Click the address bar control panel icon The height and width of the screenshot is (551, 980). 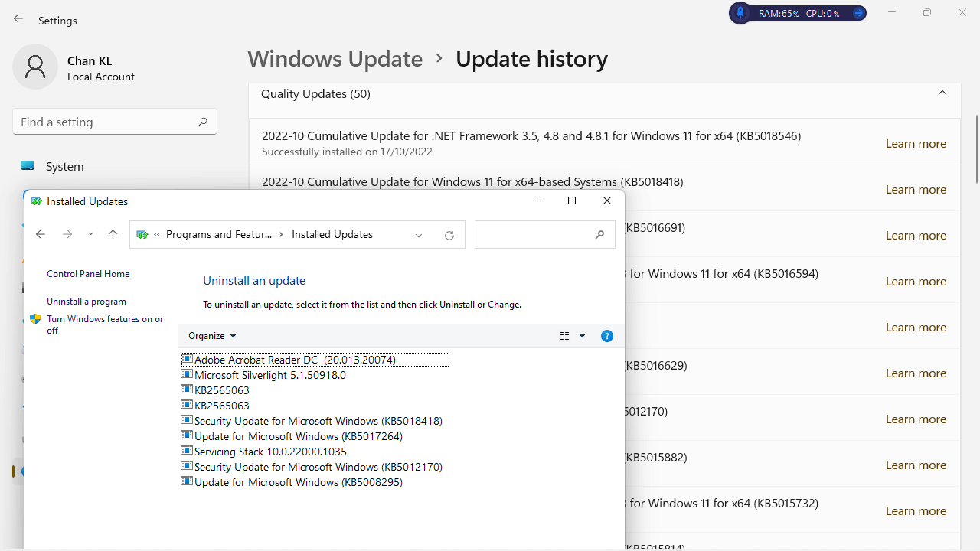click(142, 235)
